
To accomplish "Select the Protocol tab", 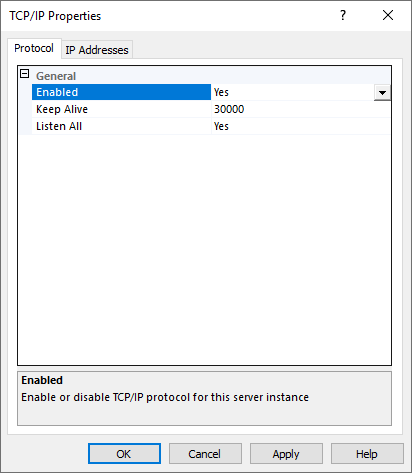I will [x=34, y=48].
